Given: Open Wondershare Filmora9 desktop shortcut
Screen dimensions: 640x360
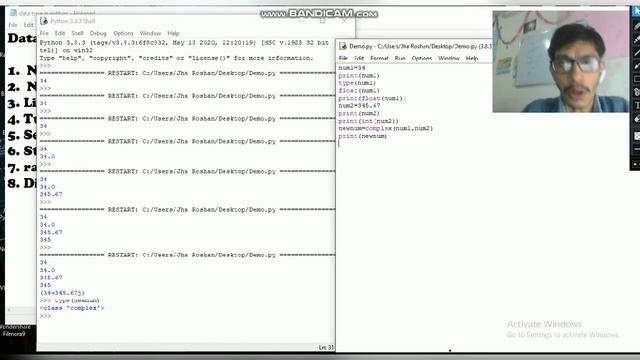Looking at the screenshot, I should [15, 330].
